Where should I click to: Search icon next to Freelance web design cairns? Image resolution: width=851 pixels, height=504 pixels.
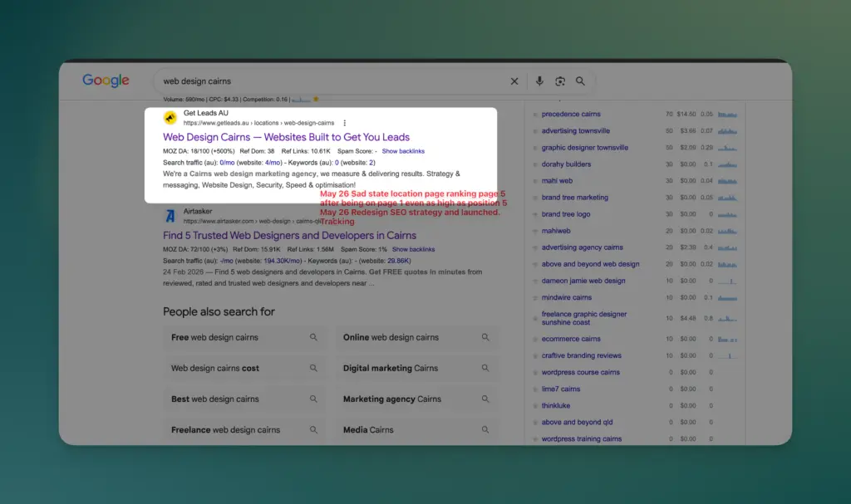tap(313, 429)
